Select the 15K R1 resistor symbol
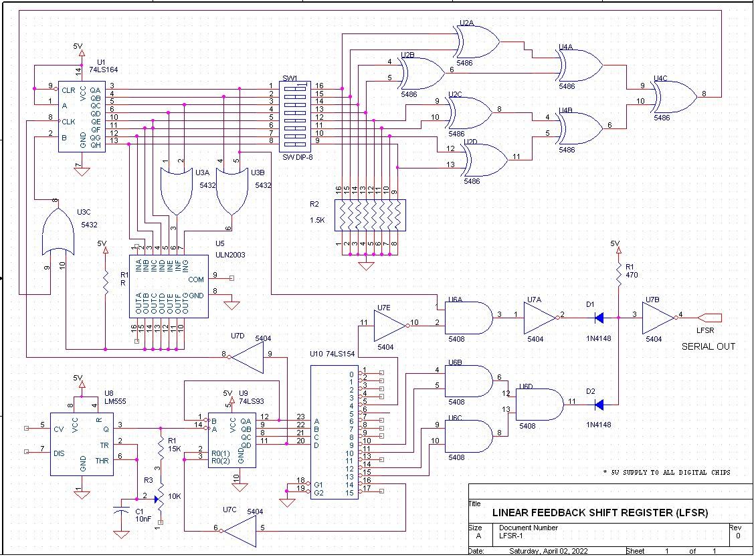 (161, 447)
